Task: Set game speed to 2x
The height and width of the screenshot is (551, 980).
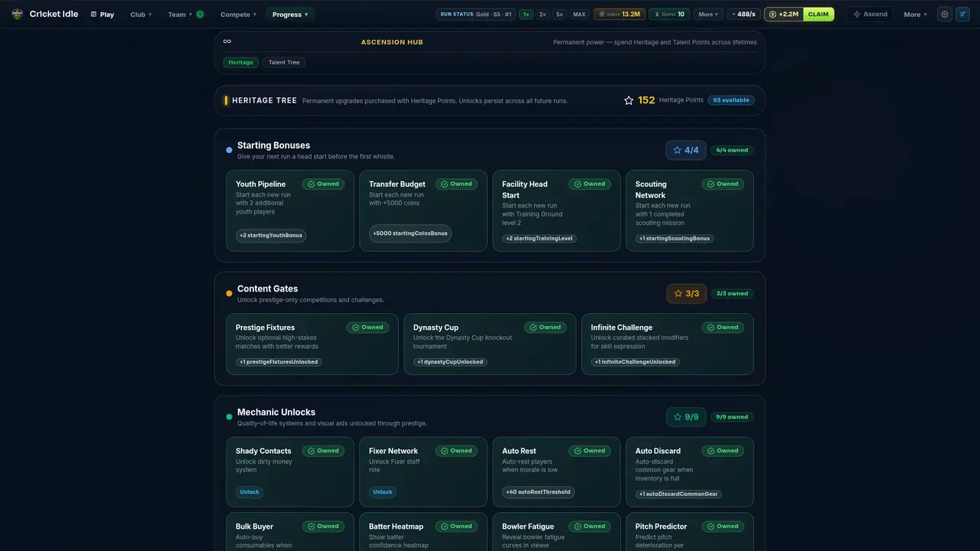Action: click(x=543, y=14)
